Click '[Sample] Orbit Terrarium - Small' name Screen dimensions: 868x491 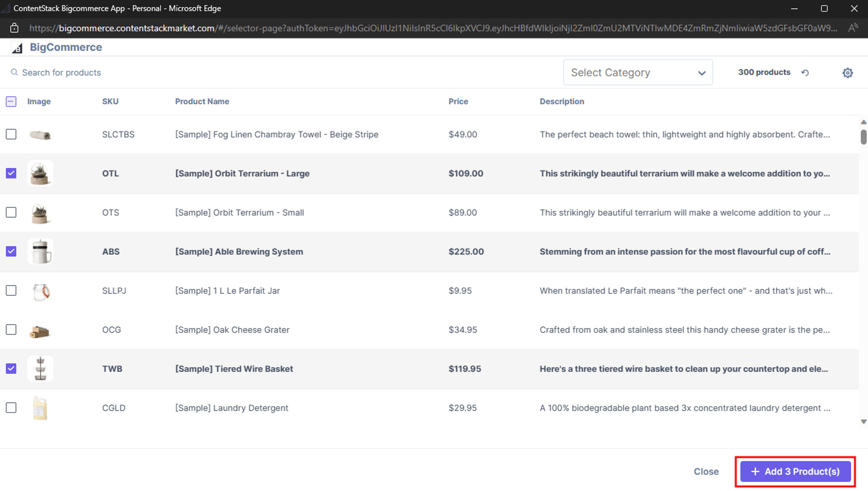pos(239,212)
